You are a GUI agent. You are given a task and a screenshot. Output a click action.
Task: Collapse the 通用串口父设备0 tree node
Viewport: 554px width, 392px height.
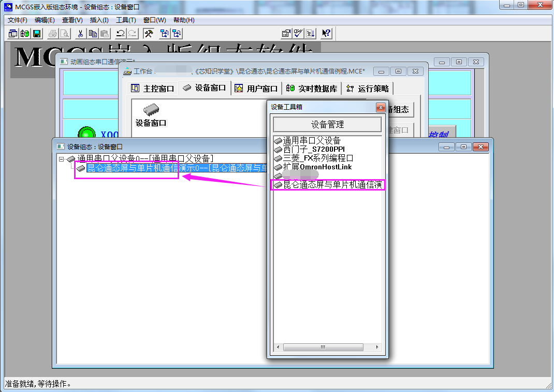coord(62,159)
